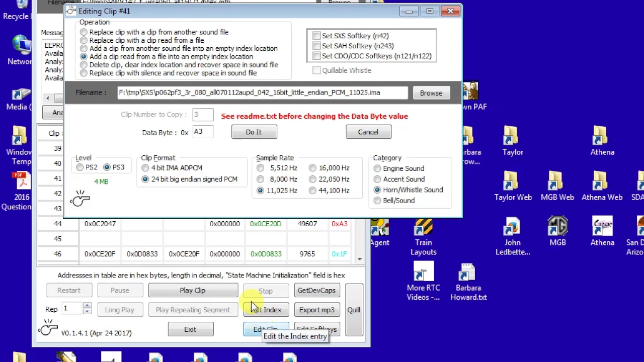644x362 pixels.
Task: Open the MGB desktop shortcut
Action: (557, 232)
